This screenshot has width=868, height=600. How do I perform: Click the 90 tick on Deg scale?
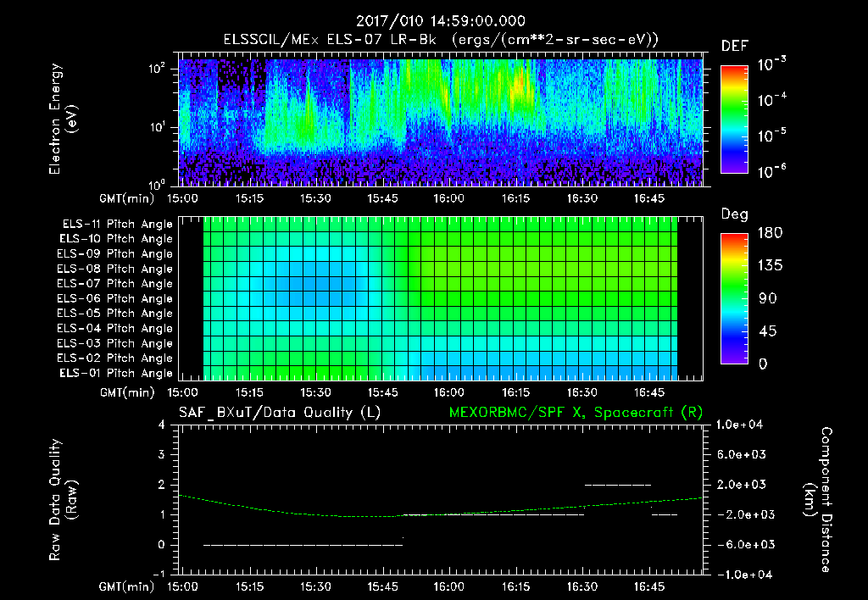coord(768,299)
